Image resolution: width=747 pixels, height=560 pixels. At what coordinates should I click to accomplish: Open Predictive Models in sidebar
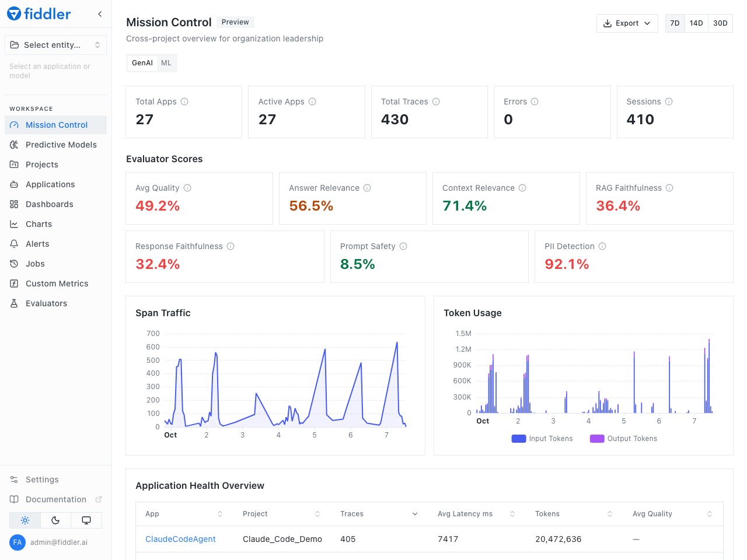pos(55,145)
